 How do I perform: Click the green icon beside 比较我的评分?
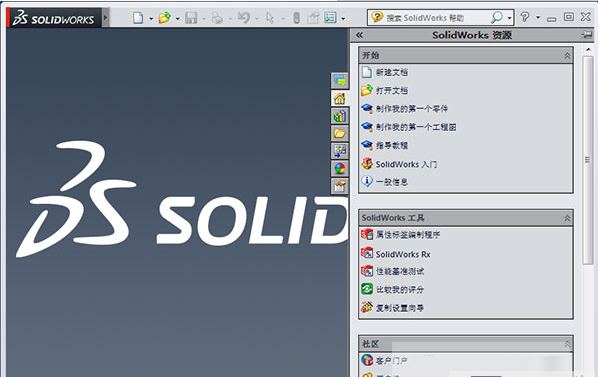click(367, 289)
